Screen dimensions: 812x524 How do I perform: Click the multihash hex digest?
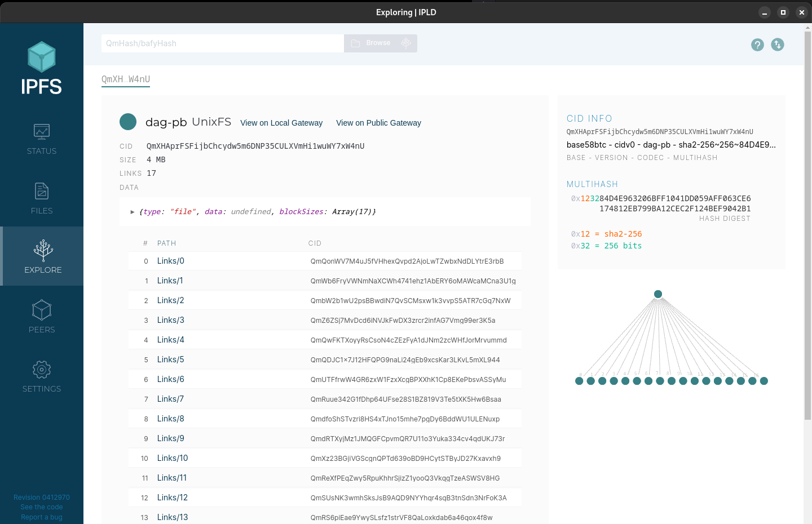[x=661, y=203]
